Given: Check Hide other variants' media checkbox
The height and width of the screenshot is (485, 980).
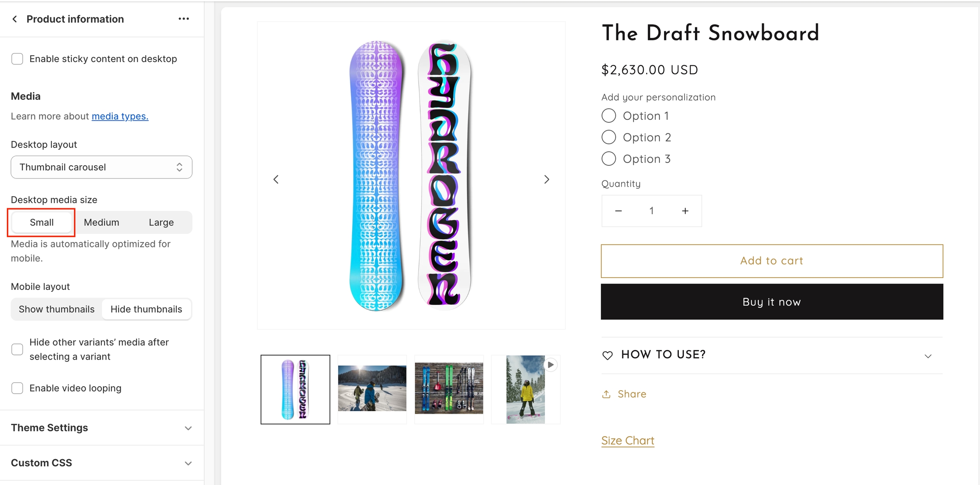Looking at the screenshot, I should coord(17,349).
